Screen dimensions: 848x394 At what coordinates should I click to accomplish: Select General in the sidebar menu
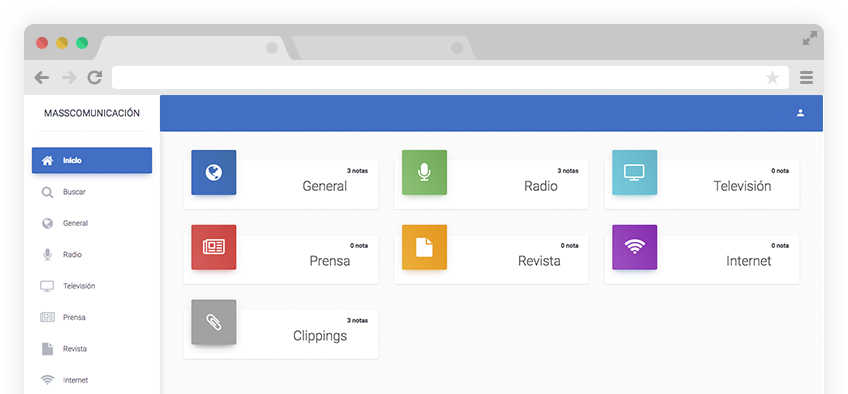point(92,223)
